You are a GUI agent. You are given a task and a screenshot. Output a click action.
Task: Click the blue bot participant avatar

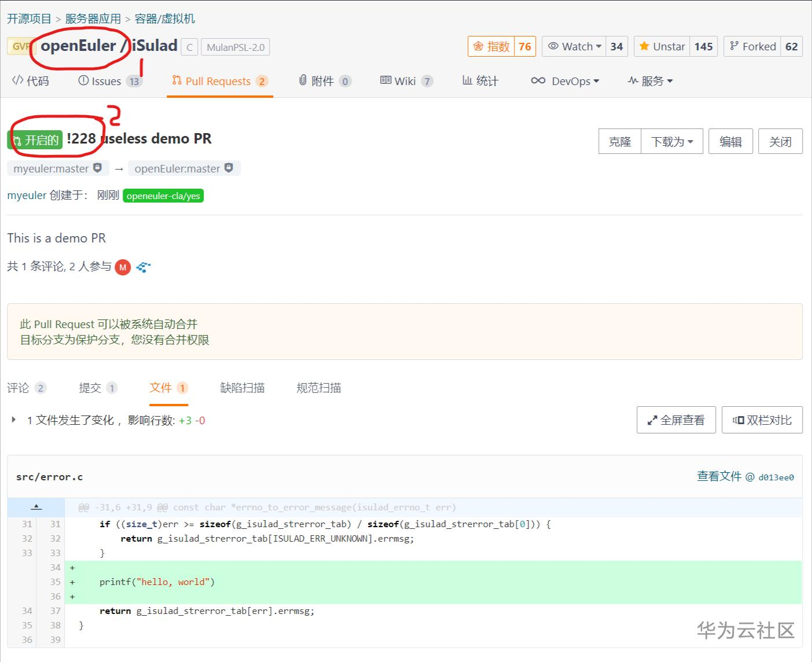[143, 267]
